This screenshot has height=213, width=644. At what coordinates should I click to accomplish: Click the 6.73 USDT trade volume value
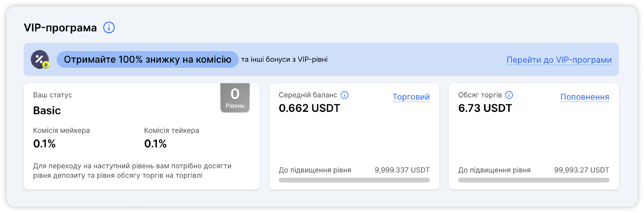coord(485,108)
